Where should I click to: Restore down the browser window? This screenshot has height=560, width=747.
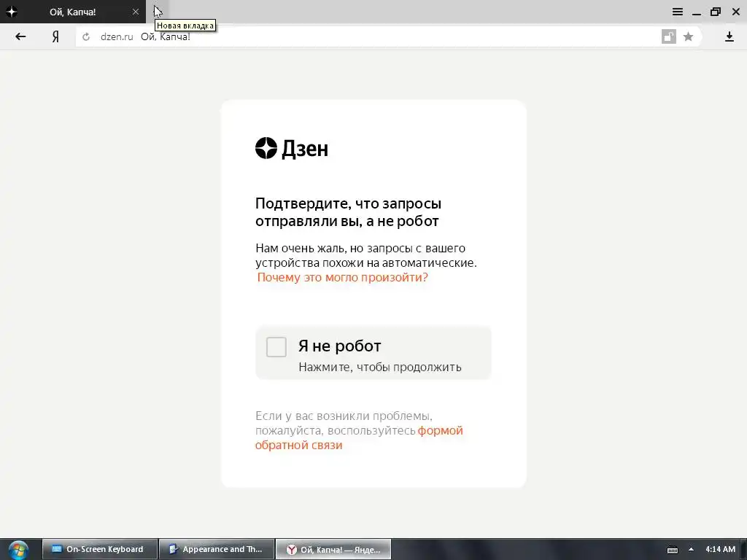tap(716, 12)
